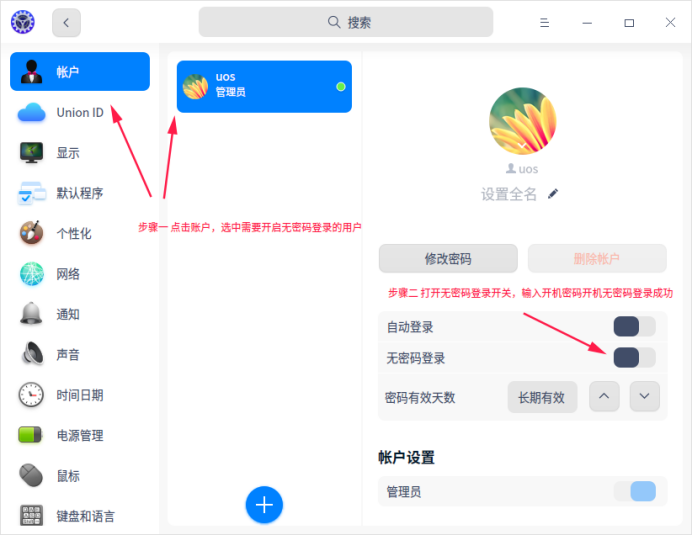Click the 电源管理 battery icon
Image resolution: width=692 pixels, height=535 pixels.
point(30,435)
